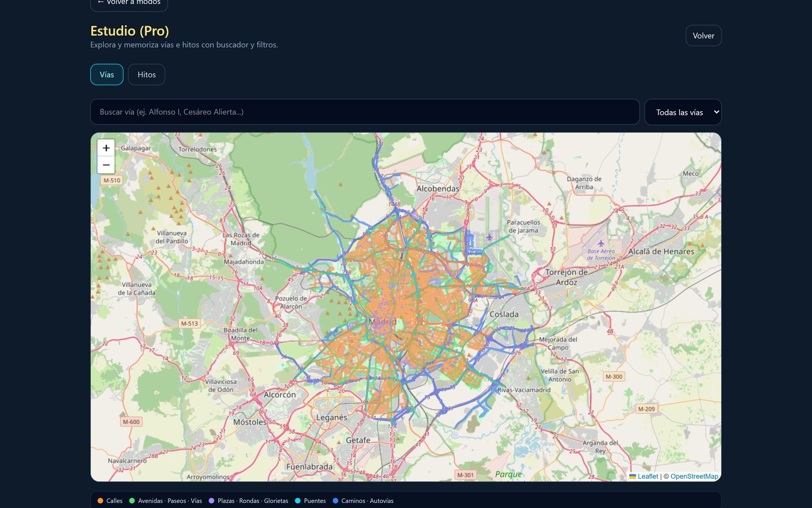Click the Pozuelo de Alarcón map label
Screen dimensions: 812x508
click(x=291, y=303)
